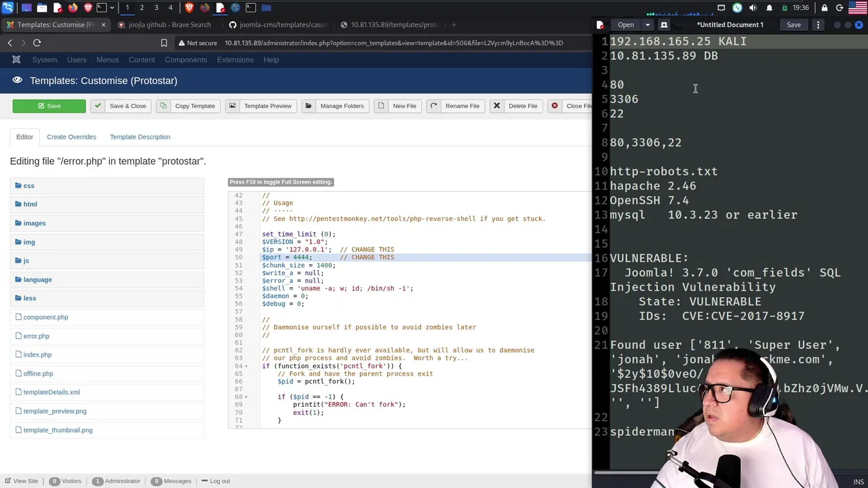Click the US flag keyboard layout indicator
The image size is (868, 488).
858,7
